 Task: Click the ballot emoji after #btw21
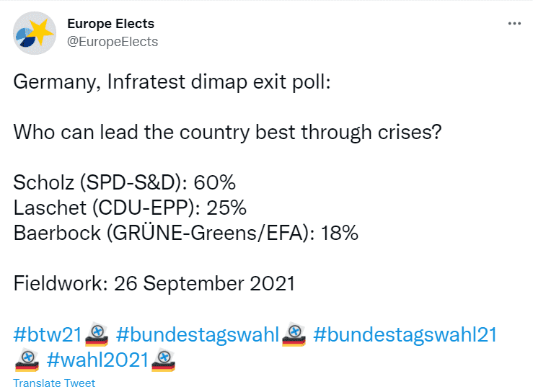click(97, 334)
